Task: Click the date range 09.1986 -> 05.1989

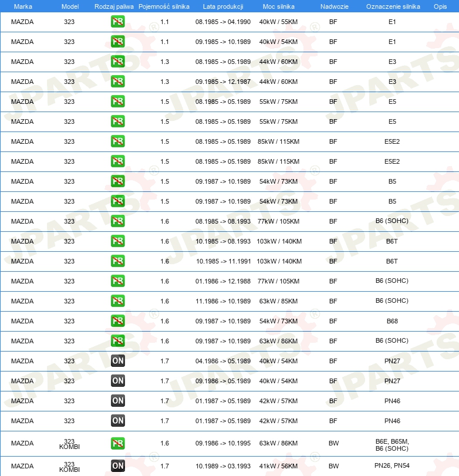Action: coord(223,381)
